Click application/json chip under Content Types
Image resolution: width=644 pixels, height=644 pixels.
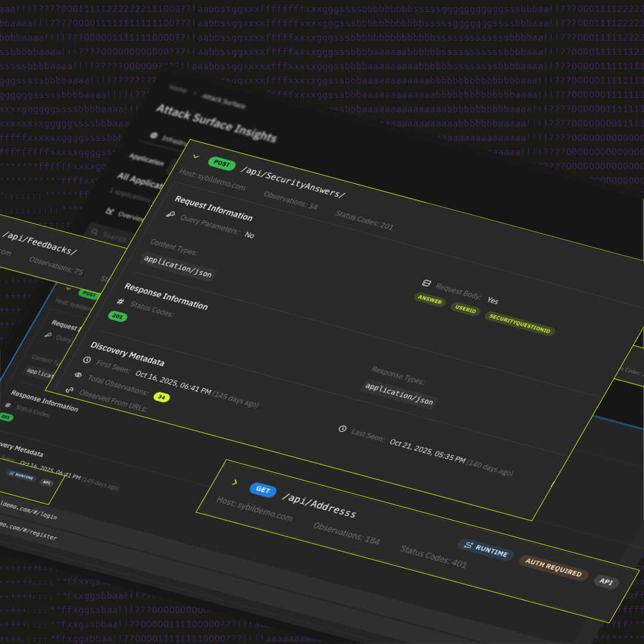coord(178,266)
